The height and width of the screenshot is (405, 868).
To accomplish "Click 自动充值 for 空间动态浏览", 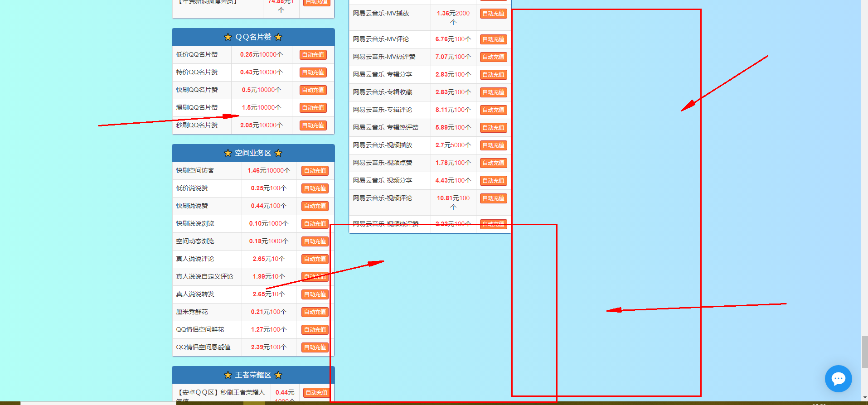I will pos(315,241).
